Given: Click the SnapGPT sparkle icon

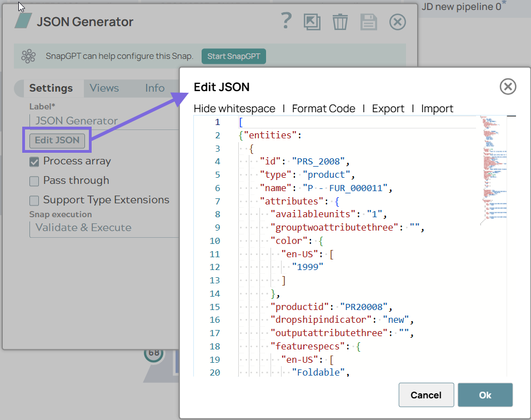Looking at the screenshot, I should tap(28, 56).
